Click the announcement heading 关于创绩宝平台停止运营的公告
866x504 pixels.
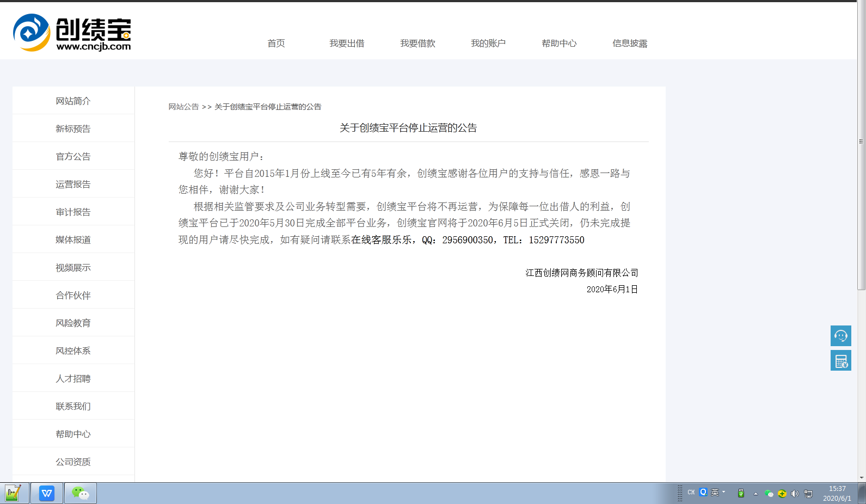click(408, 128)
